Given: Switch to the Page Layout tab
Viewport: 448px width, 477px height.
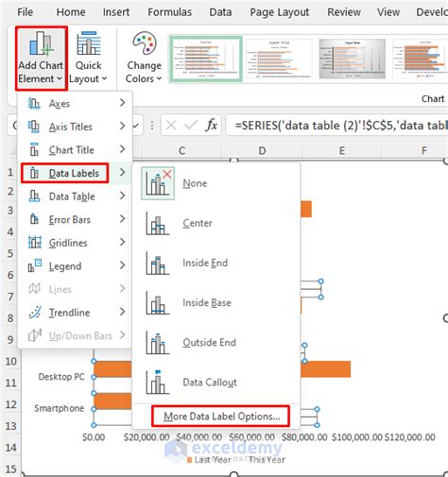Looking at the screenshot, I should [x=280, y=12].
